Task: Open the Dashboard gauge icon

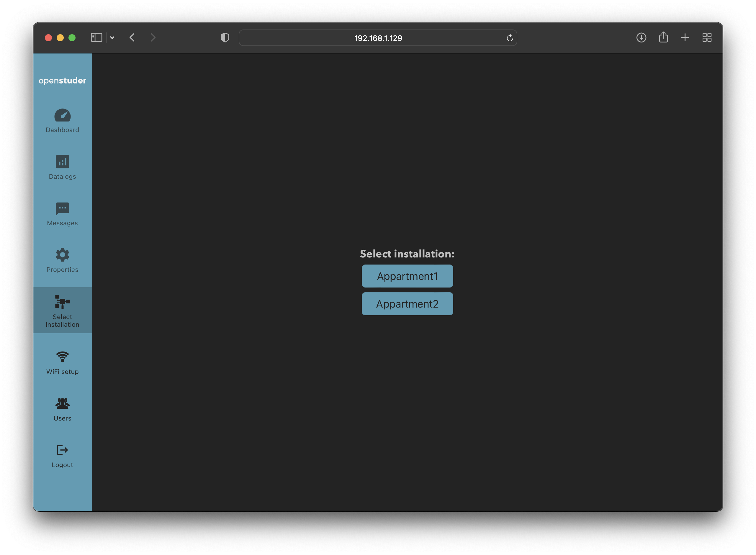Action: [63, 115]
